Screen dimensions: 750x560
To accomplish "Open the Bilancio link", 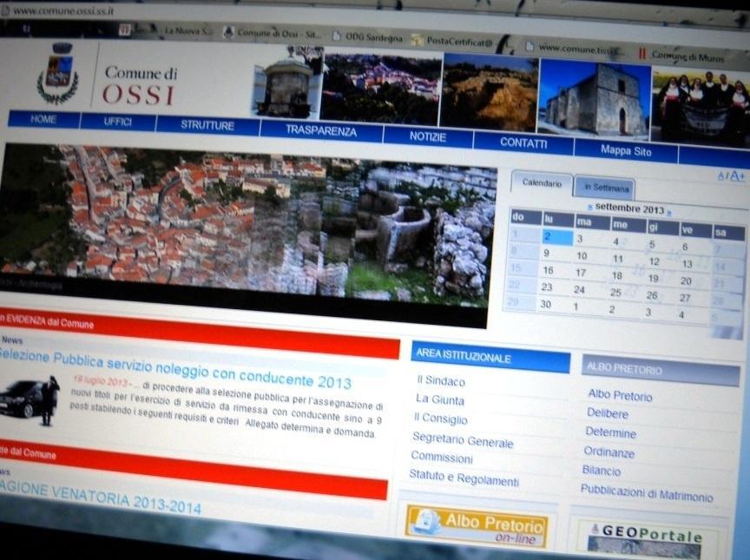I will coord(602,471).
